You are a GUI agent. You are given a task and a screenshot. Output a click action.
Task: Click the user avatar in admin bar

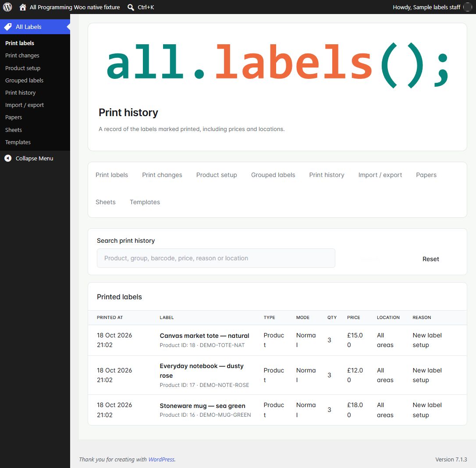click(468, 7)
